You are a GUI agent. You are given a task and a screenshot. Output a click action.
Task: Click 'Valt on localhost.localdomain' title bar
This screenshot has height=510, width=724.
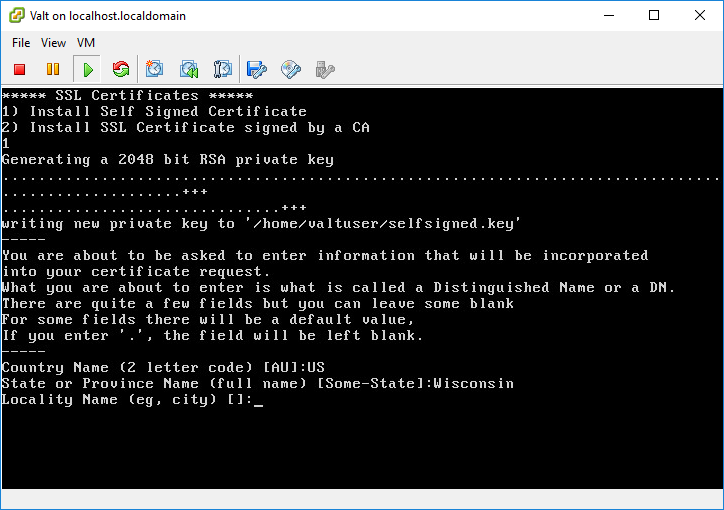[108, 16]
